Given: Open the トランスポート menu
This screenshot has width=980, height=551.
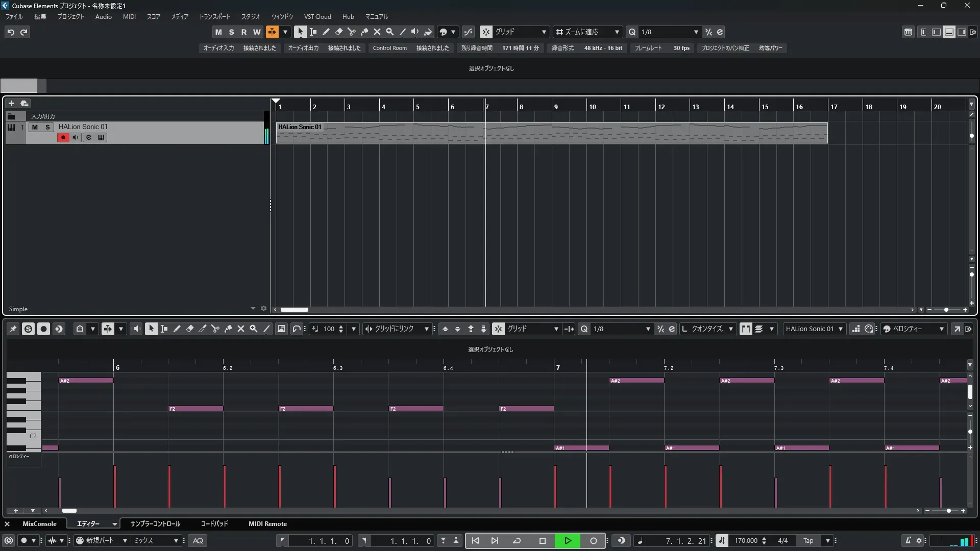Looking at the screenshot, I should pyautogui.click(x=214, y=16).
